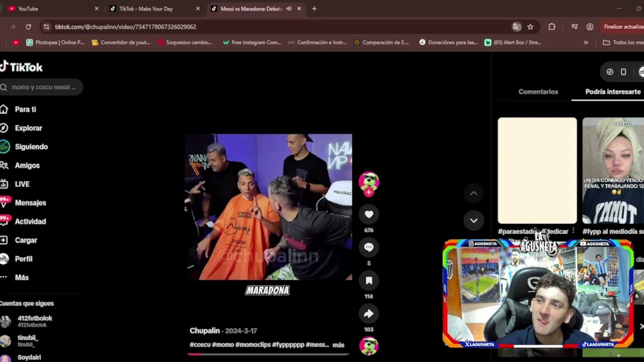Bookmark this page with the star icon
The width and height of the screenshot is (644, 362).
(530, 27)
